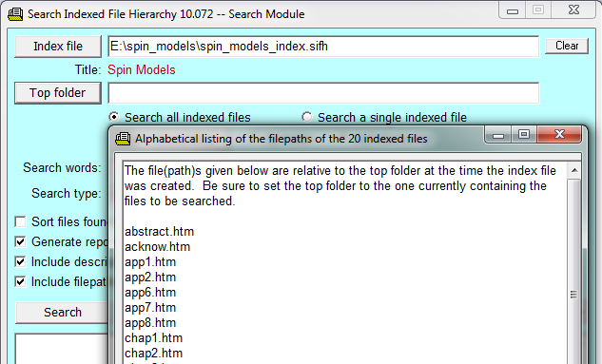
Task: Click the vertical scrollbar thumb in listing
Action: click(574, 295)
